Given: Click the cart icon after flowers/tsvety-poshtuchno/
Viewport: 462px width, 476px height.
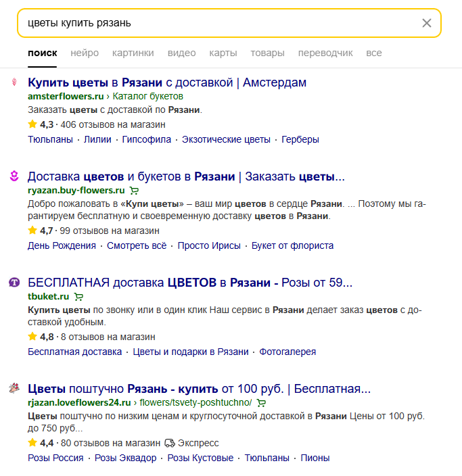Looking at the screenshot, I should point(261,403).
